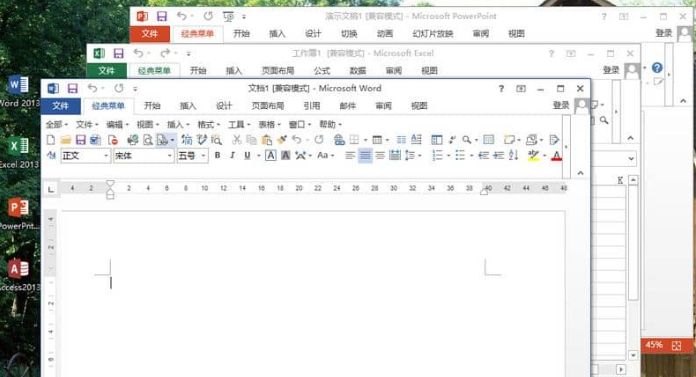Click the green Excel 文件 button

(x=107, y=71)
